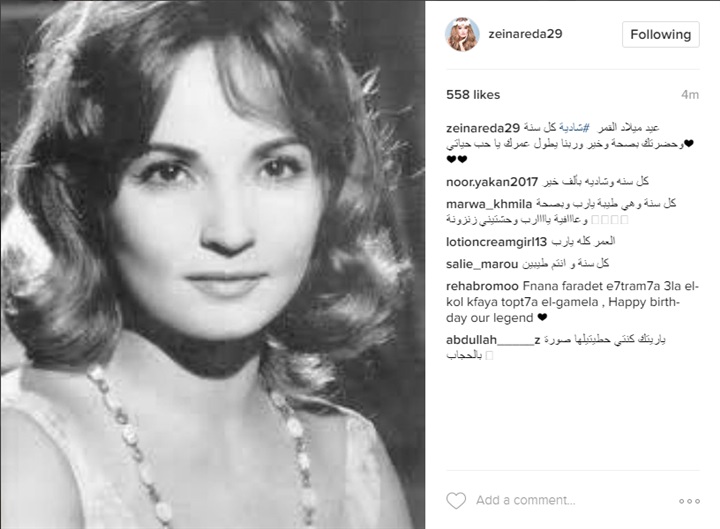The image size is (720, 529).
Task: Open noor.yakan2017's profile from the comments
Action: point(492,182)
